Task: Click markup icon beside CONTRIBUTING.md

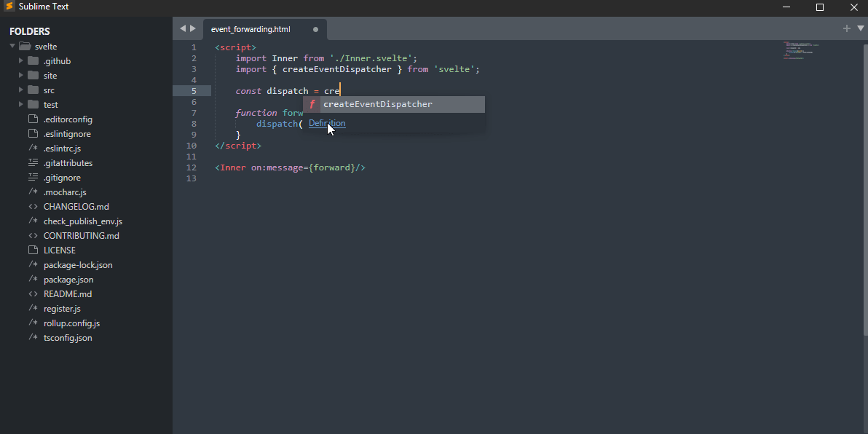Action: [x=33, y=235]
